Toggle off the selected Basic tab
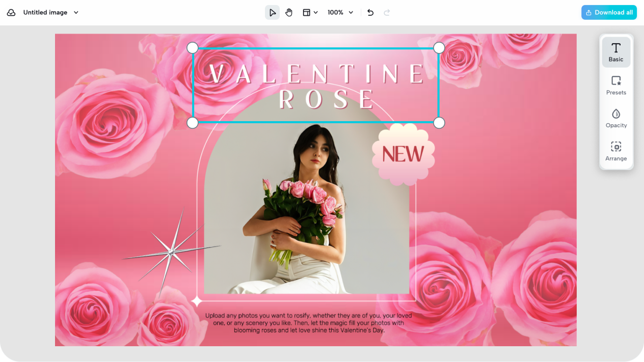The image size is (644, 362). (x=616, y=51)
